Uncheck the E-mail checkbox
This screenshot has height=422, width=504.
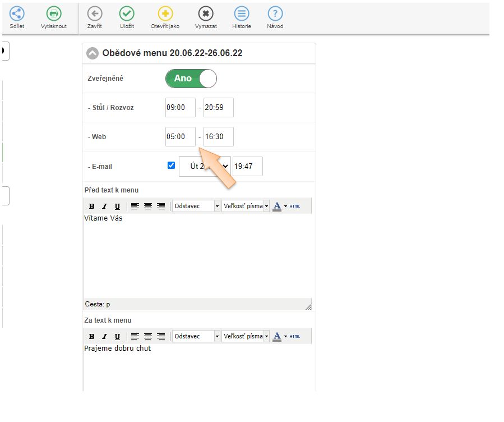coord(172,166)
